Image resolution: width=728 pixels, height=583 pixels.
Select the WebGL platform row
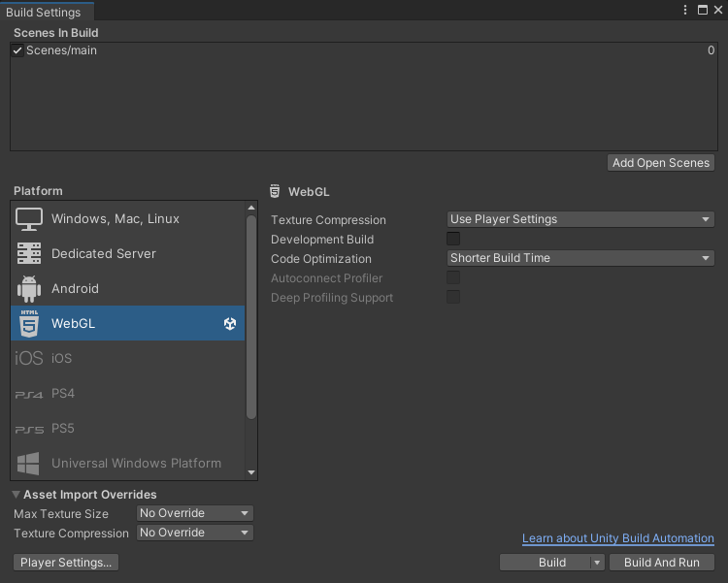128,323
